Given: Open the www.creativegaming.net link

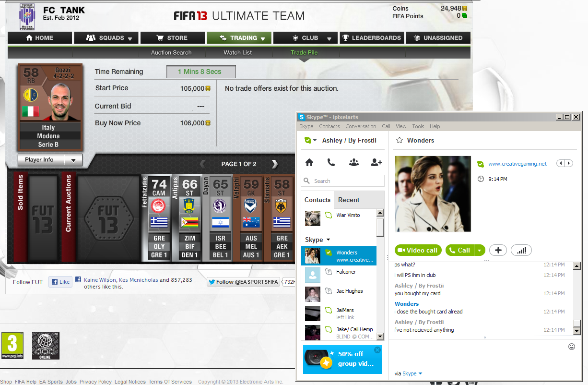Looking at the screenshot, I should [517, 164].
